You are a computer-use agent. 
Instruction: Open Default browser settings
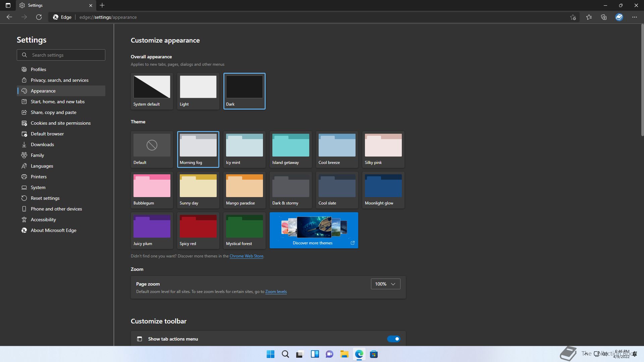(x=61, y=134)
